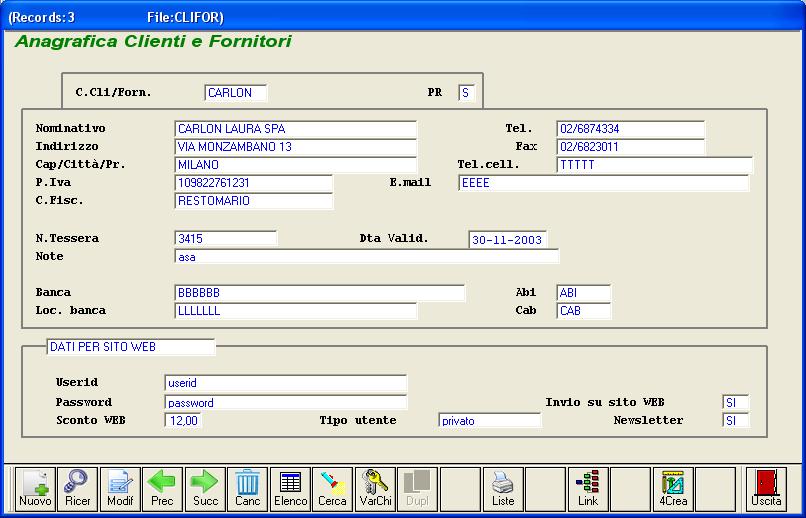Click the Link diagram icon
806x518 pixels.
coord(588,489)
